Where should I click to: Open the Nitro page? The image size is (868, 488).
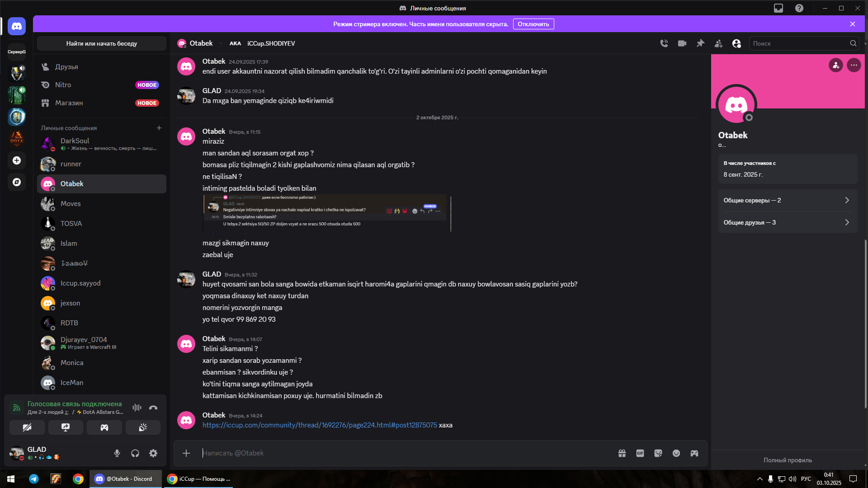[63, 85]
